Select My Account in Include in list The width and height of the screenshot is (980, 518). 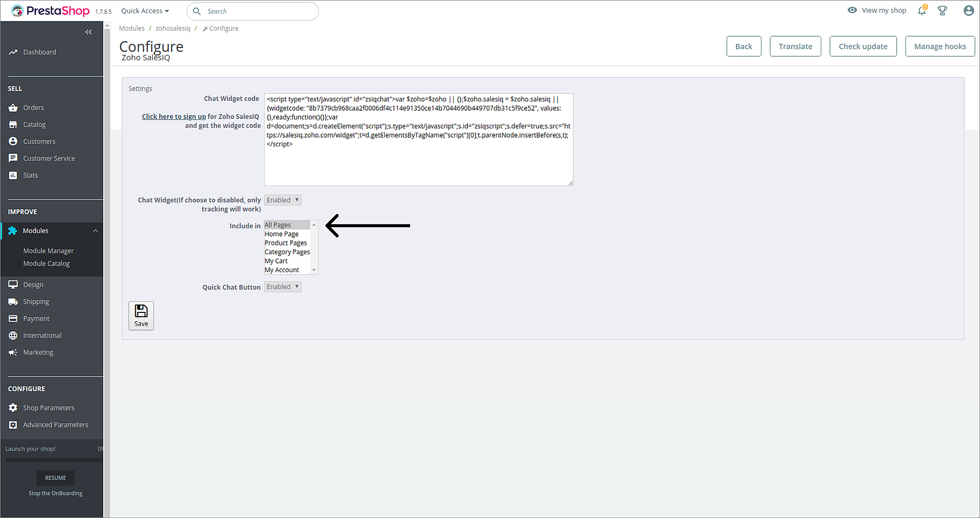pos(287,270)
